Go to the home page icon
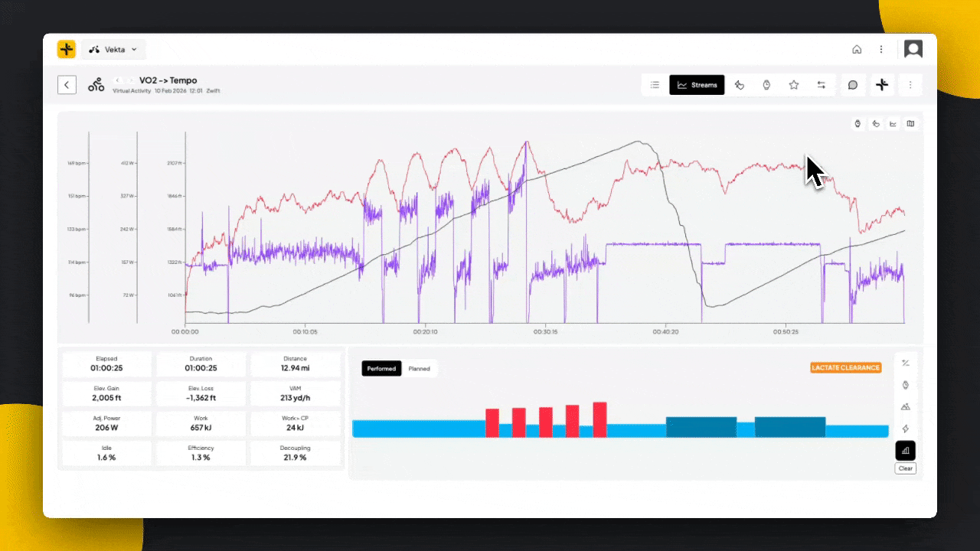The image size is (980, 551). [857, 50]
